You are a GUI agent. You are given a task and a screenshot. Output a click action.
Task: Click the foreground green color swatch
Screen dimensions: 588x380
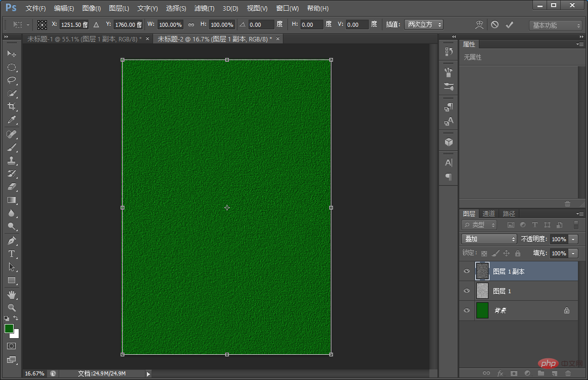(9, 329)
